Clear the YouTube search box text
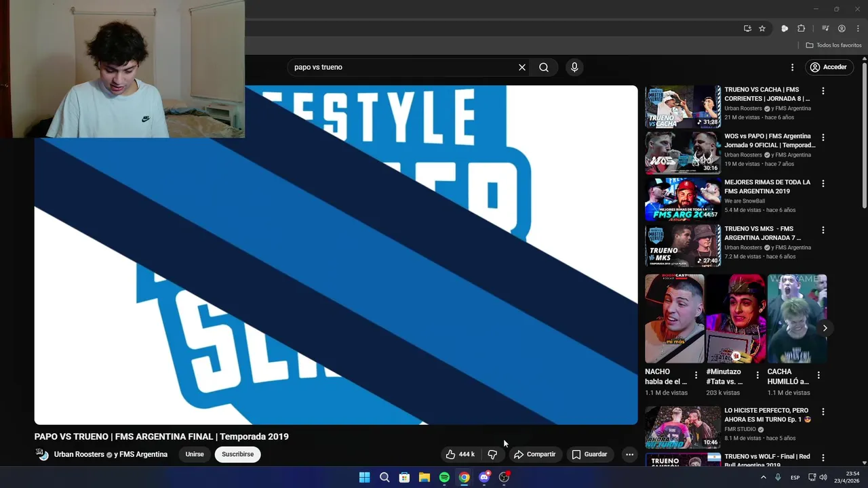The height and width of the screenshot is (488, 868). click(x=522, y=67)
